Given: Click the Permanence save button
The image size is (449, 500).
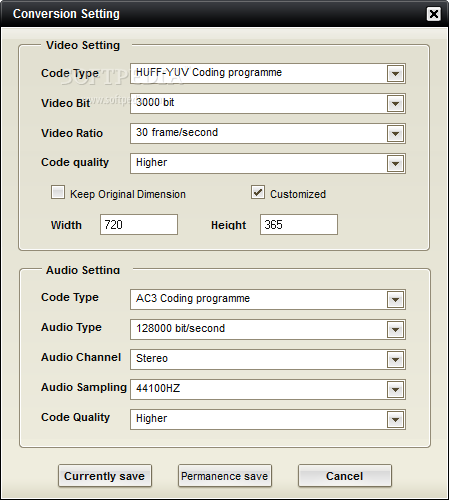Looking at the screenshot, I should pos(225,476).
